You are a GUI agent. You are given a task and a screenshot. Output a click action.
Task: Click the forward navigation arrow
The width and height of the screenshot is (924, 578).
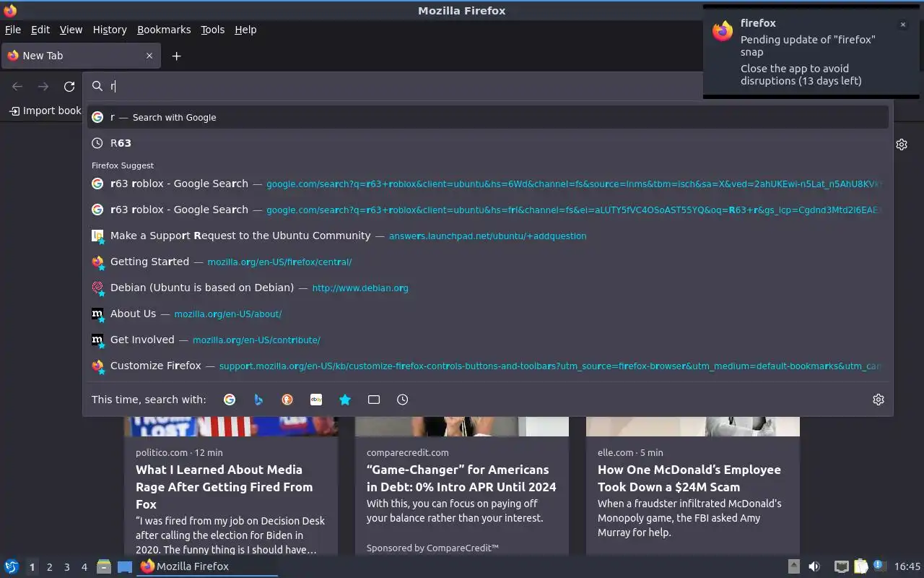[x=43, y=87]
